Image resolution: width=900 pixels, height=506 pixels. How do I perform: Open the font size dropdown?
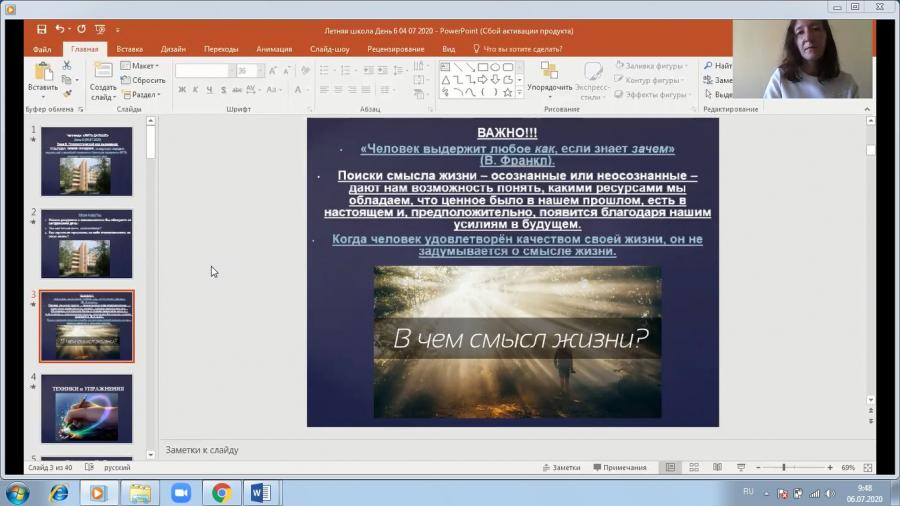pos(261,71)
